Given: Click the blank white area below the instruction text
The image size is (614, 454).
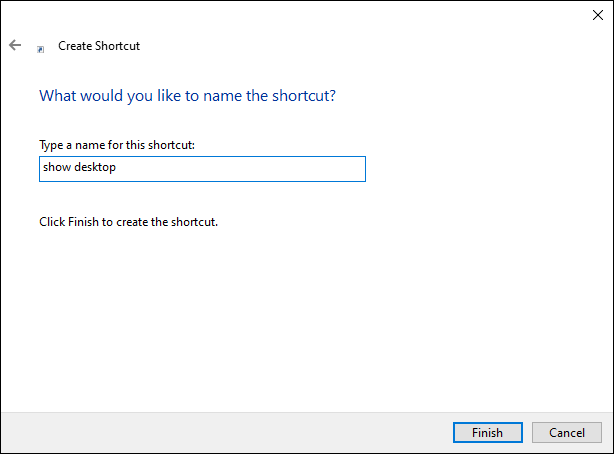Looking at the screenshot, I should pos(300,320).
